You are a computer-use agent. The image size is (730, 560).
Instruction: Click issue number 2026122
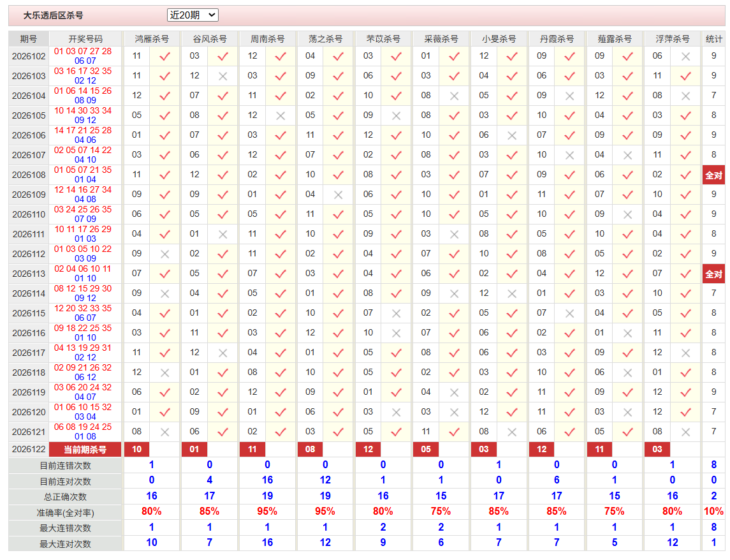click(29, 450)
